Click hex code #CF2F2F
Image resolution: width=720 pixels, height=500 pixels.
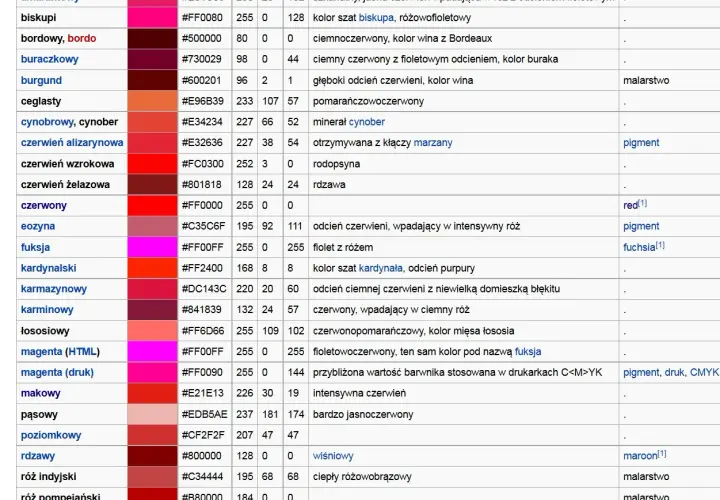[x=203, y=435]
